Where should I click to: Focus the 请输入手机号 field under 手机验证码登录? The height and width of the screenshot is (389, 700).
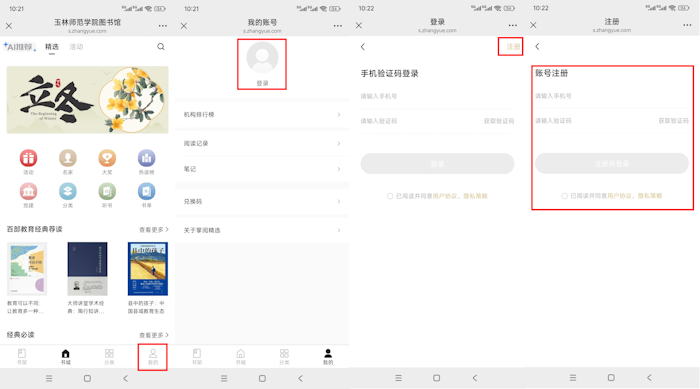pos(438,96)
